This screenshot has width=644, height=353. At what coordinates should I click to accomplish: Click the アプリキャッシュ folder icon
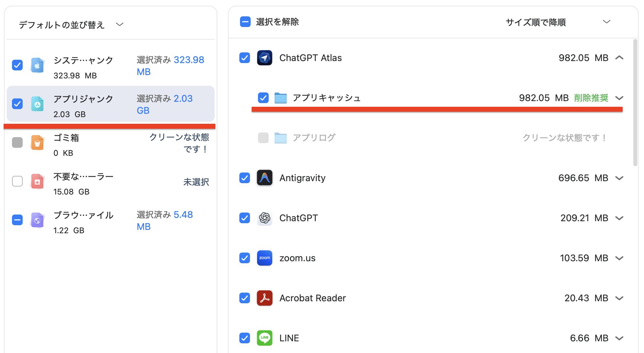click(280, 98)
